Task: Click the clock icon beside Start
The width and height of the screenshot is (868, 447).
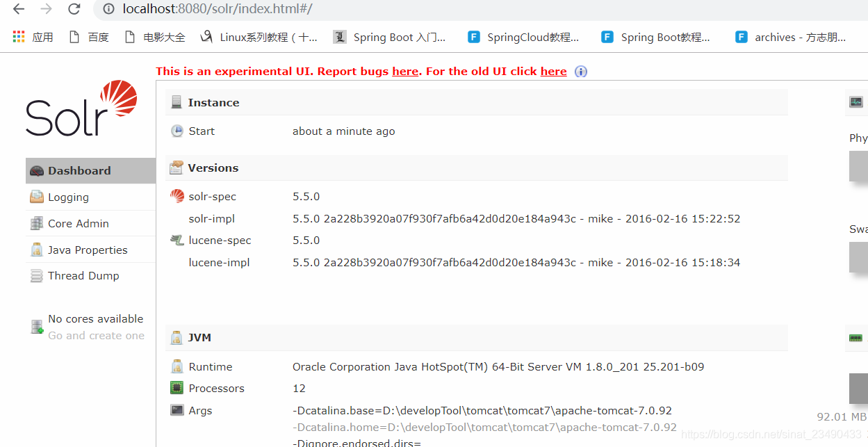Action: pyautogui.click(x=177, y=131)
